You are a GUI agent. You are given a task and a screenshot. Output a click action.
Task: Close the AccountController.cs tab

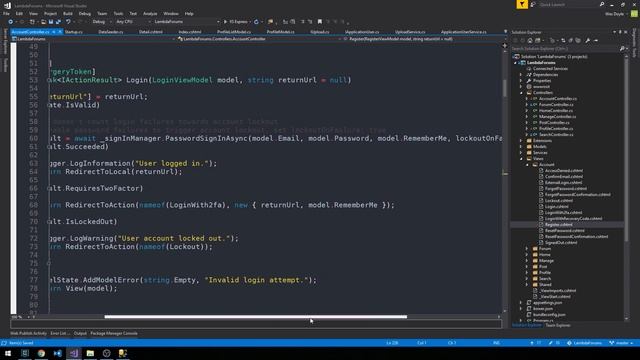pyautogui.click(x=60, y=32)
